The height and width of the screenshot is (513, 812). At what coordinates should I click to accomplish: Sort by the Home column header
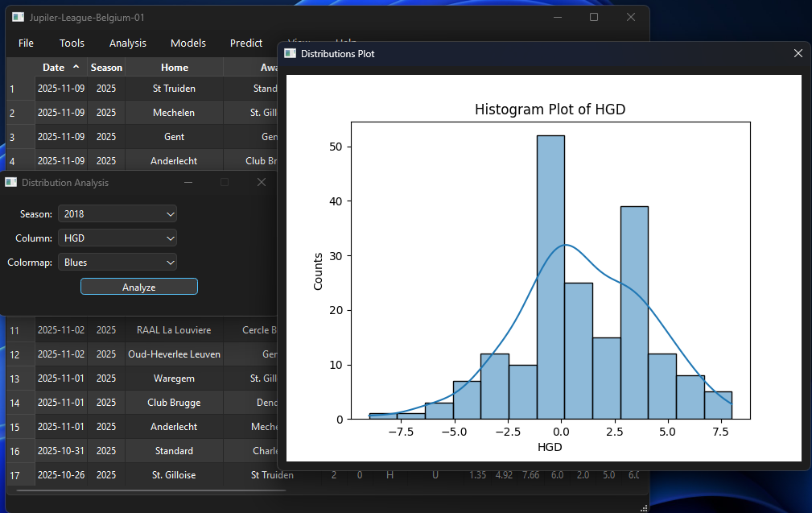click(x=174, y=68)
